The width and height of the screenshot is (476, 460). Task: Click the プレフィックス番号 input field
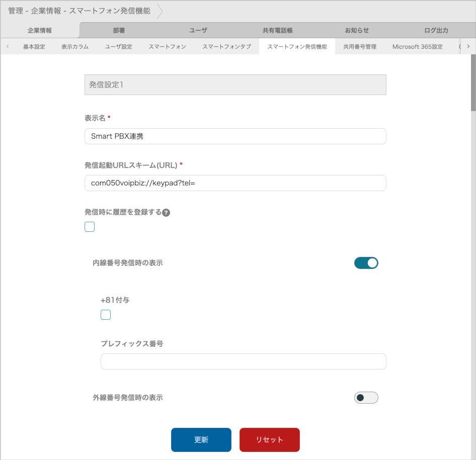[244, 361]
